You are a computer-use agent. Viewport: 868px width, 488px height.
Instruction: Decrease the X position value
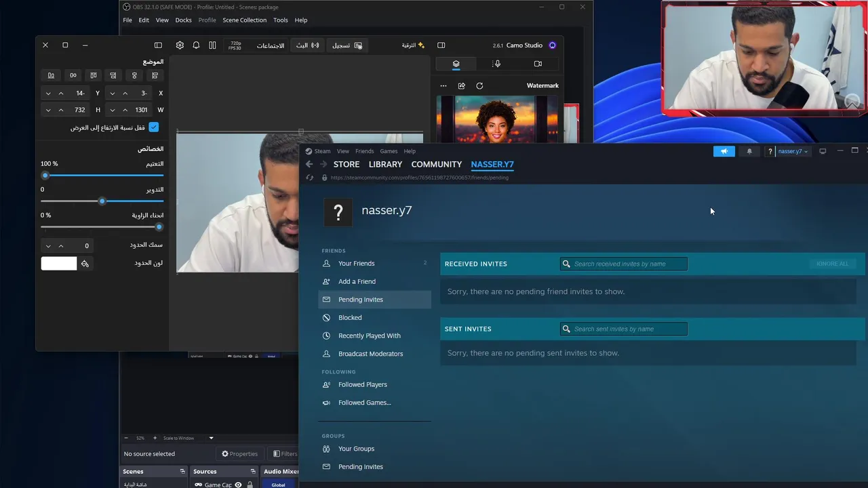[x=113, y=94]
